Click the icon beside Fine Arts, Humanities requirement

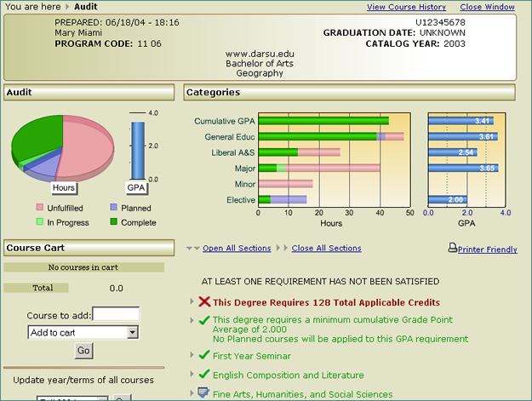pyautogui.click(x=203, y=392)
